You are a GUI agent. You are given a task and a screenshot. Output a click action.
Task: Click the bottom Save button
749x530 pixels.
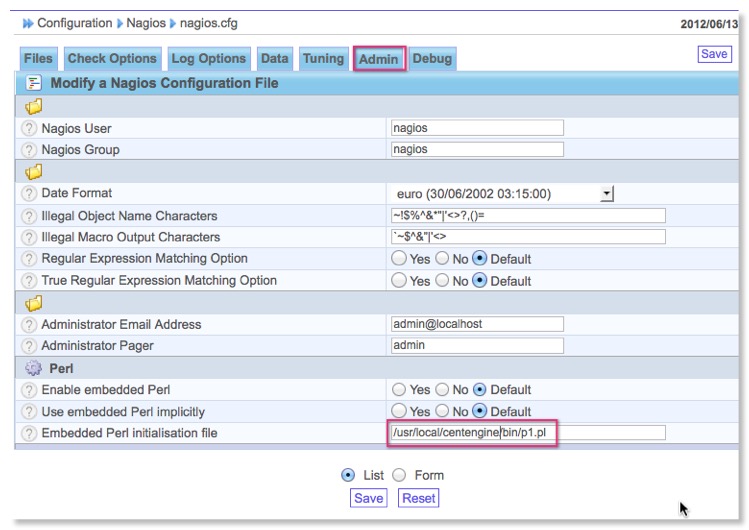point(369,498)
